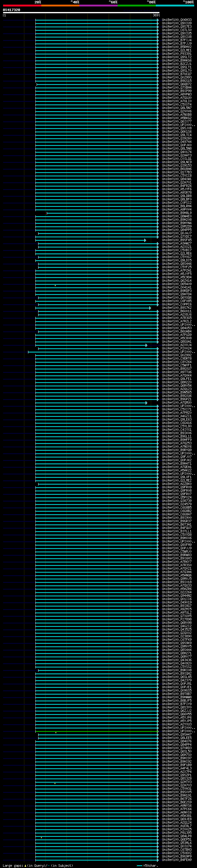This screenshot has height=868, width=197.
Task: Select the UniRef100_Q70RD3 label
Action: [177, 748]
